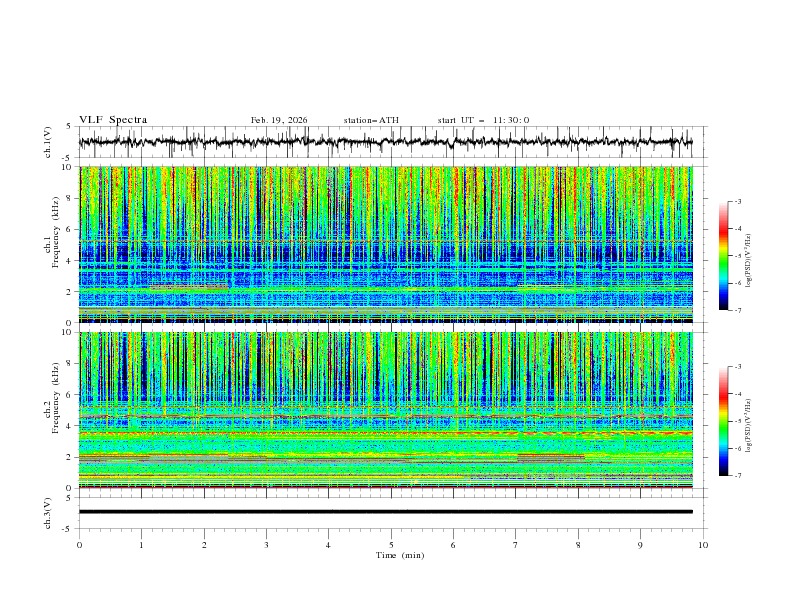Image resolution: width=792 pixels, height=612 pixels.
Task: Click the ch.1(V) waveform axis label
Action: [48, 142]
